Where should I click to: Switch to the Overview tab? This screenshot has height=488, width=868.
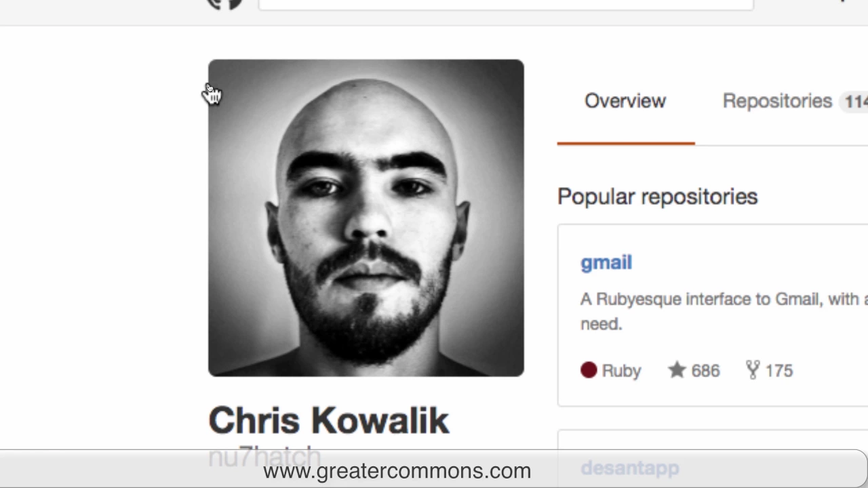[625, 101]
